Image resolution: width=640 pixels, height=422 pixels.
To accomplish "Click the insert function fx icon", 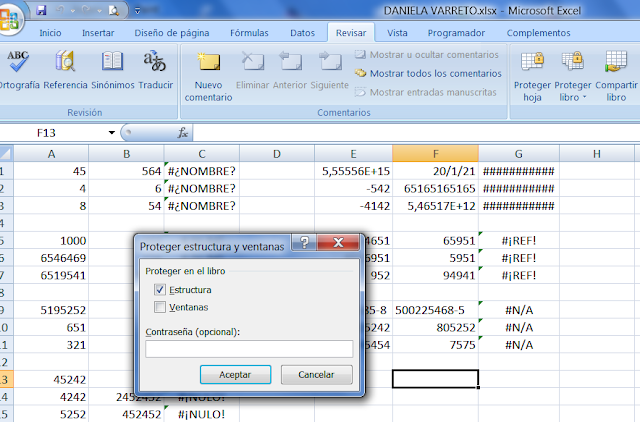I will pyautogui.click(x=183, y=133).
